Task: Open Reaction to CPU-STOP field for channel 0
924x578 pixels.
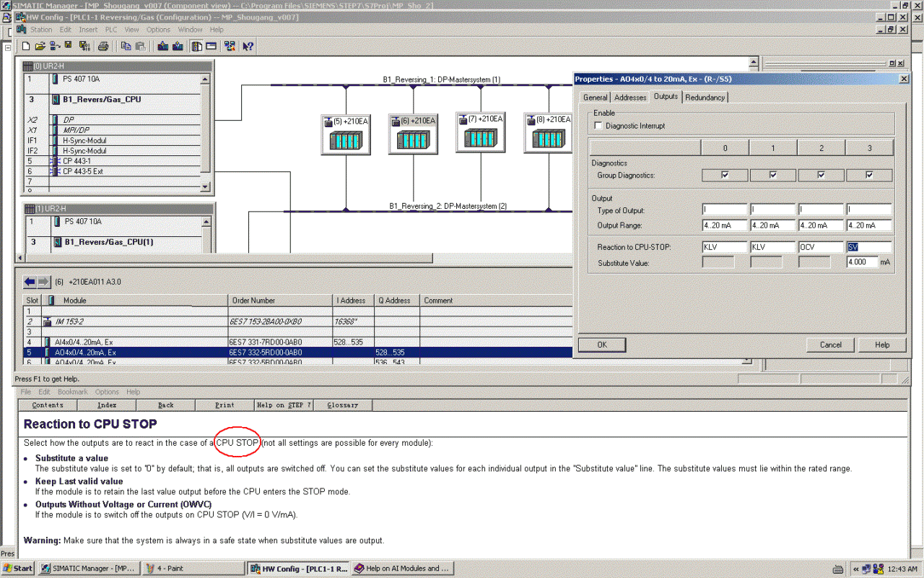Action: pyautogui.click(x=725, y=247)
